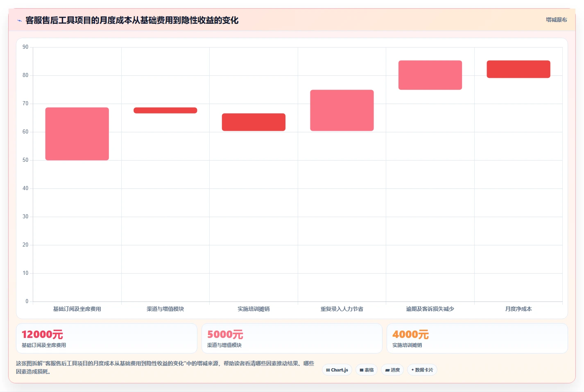Click the 月度净成本 axis label
The width and height of the screenshot is (584, 392).
coord(518,309)
